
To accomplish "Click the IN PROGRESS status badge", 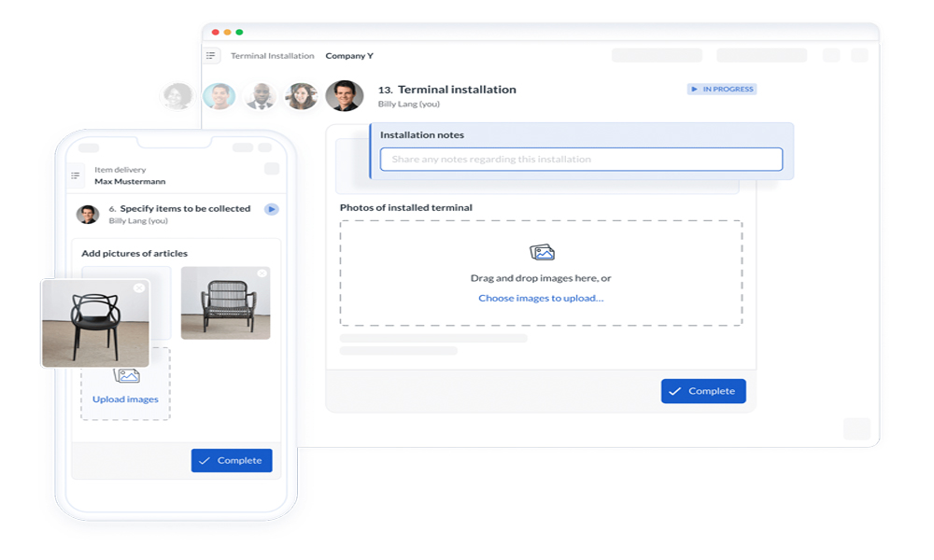I will pyautogui.click(x=722, y=89).
